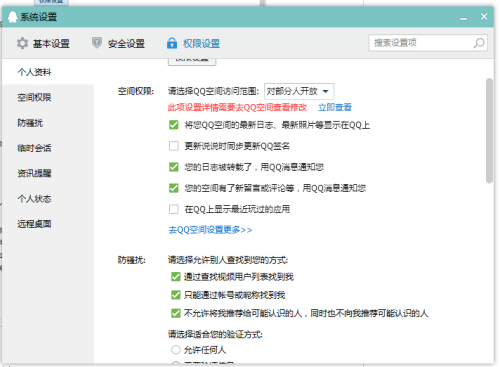Screen dimensions: 500x367
Task: Open the 安全设置 tab
Action: click(x=118, y=43)
